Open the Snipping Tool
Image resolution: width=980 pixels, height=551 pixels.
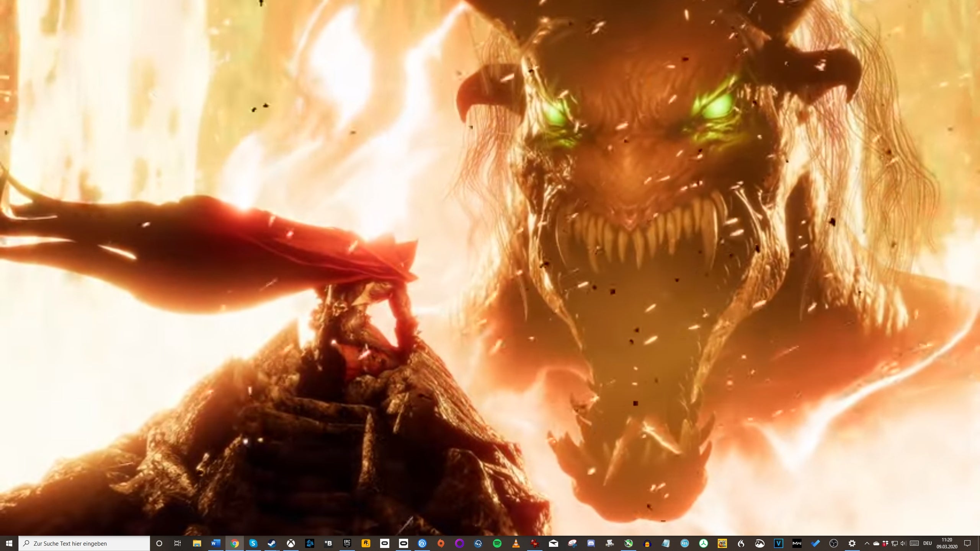[572, 543]
